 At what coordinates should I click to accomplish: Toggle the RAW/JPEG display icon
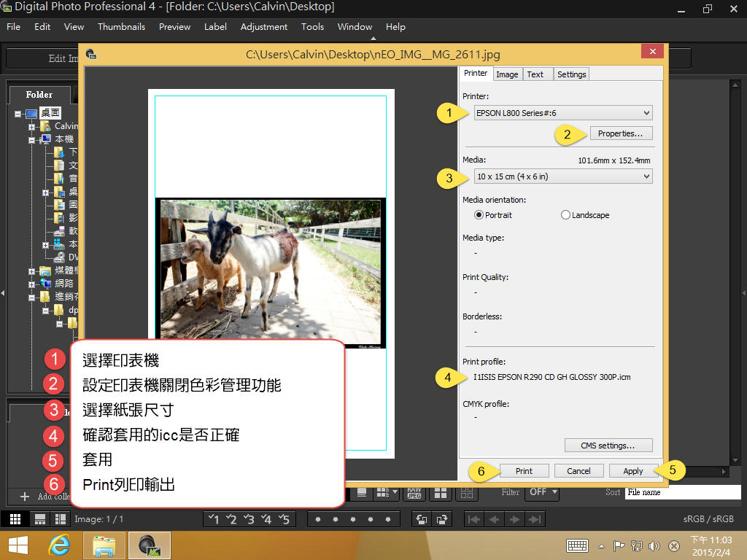point(414,493)
